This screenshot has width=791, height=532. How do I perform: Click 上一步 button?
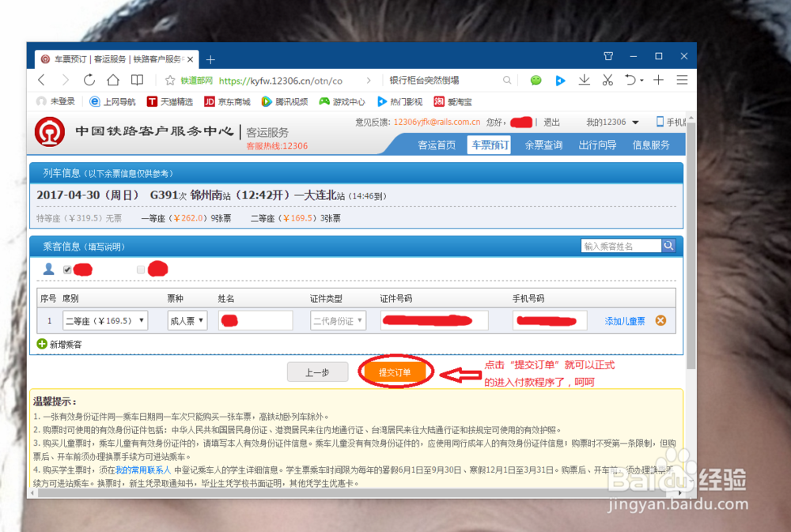pos(317,372)
